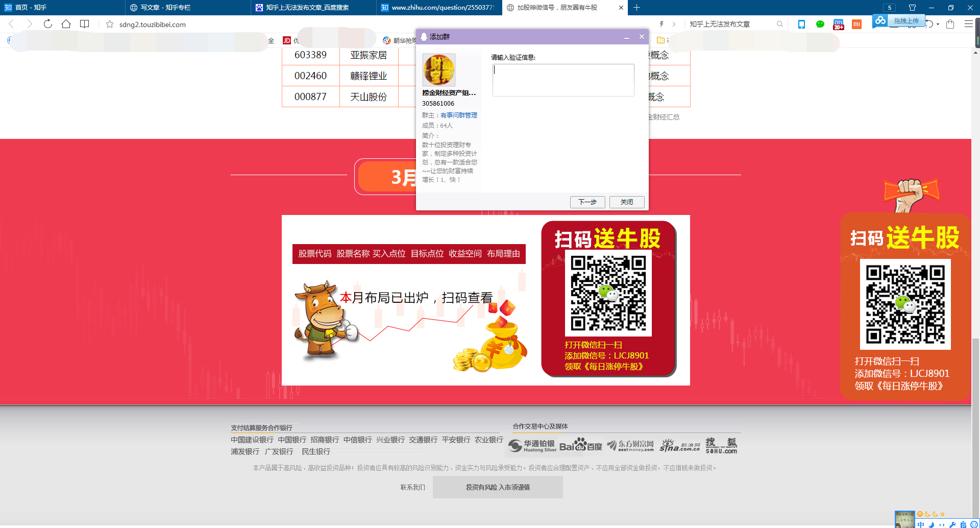Open reading mode book icon
Image resolution: width=980 pixels, height=528 pixels.
click(85, 24)
